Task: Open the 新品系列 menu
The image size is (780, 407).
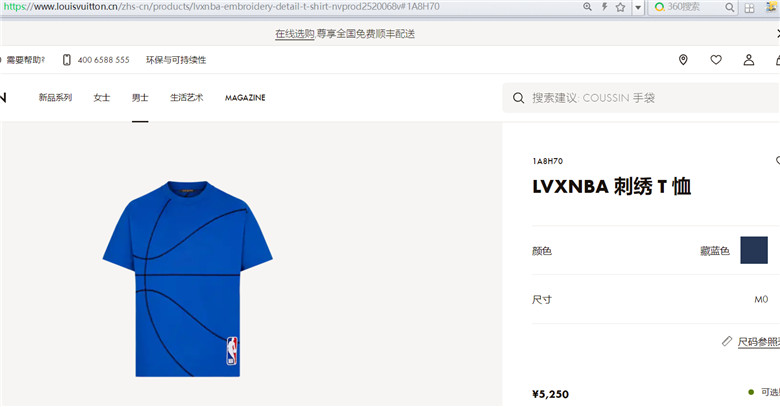Action: click(x=55, y=98)
